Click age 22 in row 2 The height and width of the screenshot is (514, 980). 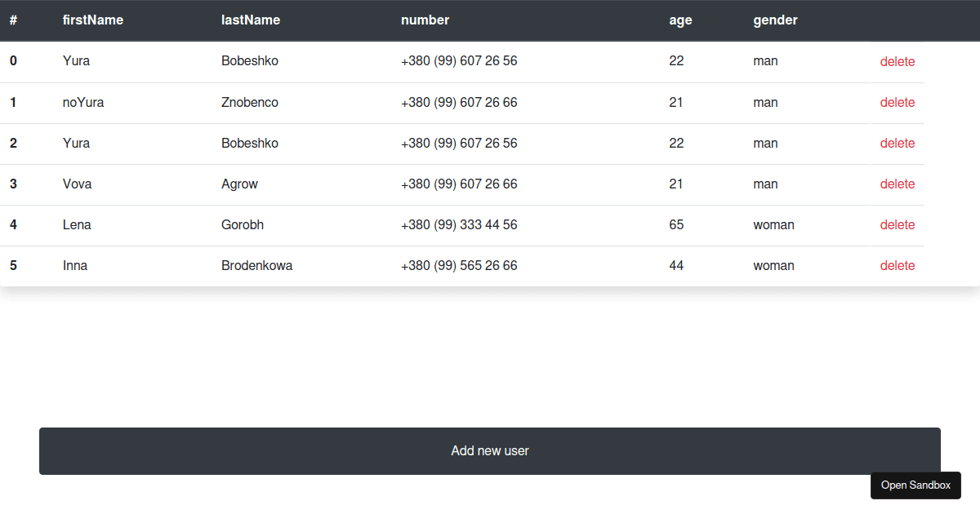(676, 144)
